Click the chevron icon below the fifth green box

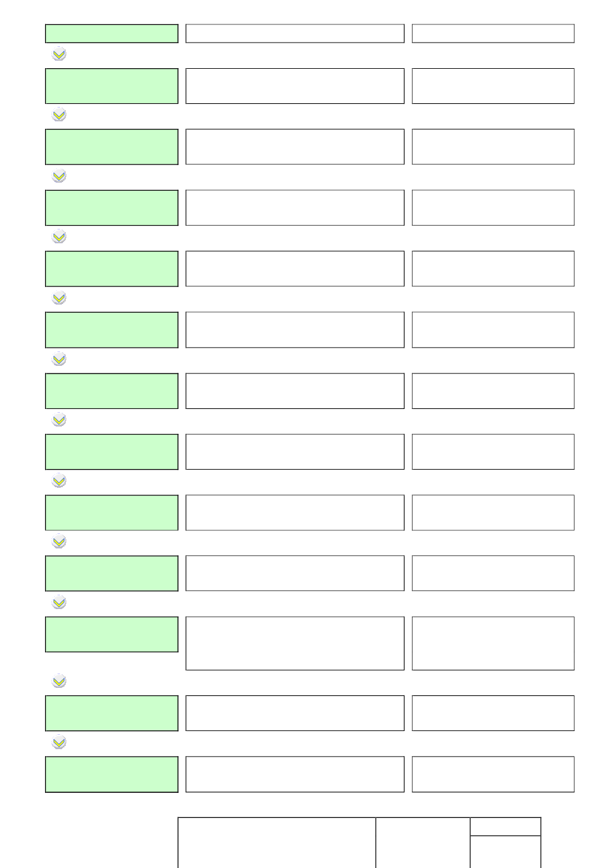(59, 298)
